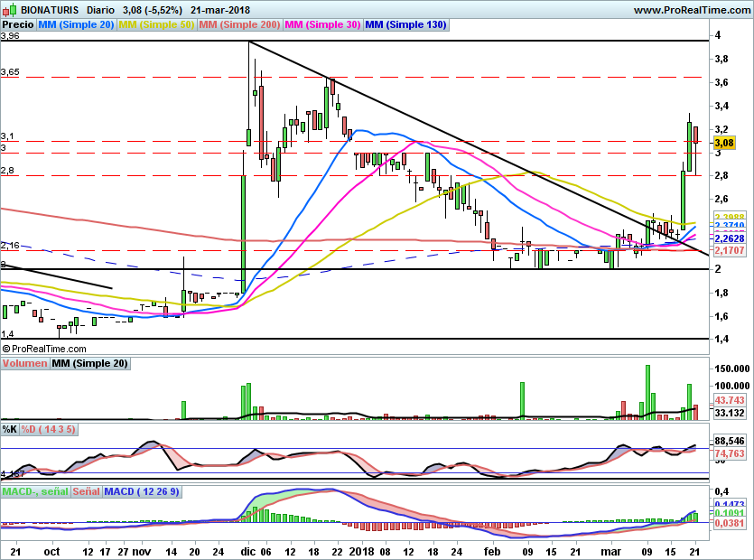
Task: Open the MACD (12 26 9) label
Action: pos(142,491)
